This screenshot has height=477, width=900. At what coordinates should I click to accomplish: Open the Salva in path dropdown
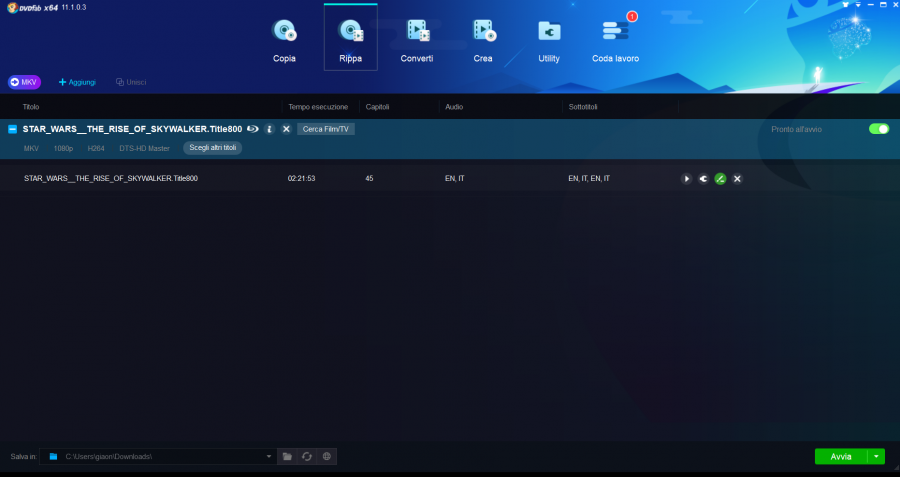coord(269,456)
